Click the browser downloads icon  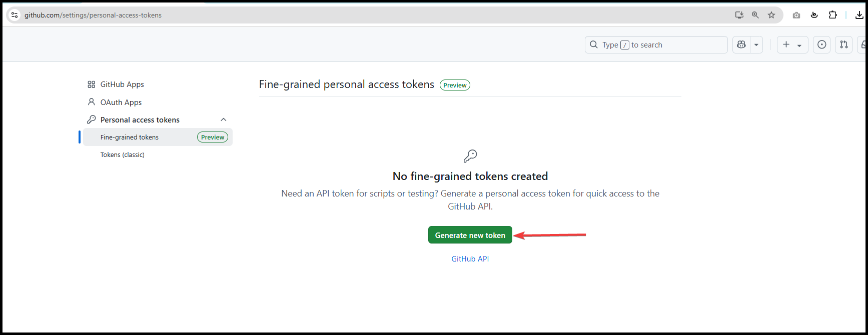[859, 15]
